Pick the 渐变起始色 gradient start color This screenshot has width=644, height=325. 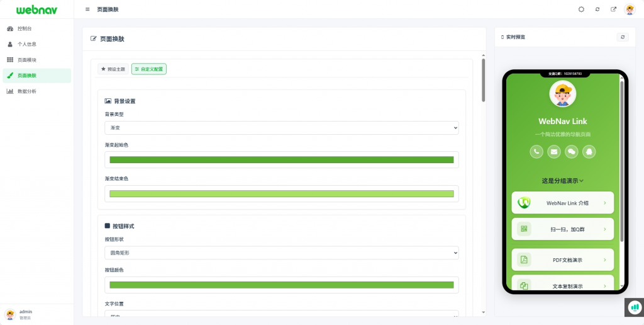[x=281, y=160]
